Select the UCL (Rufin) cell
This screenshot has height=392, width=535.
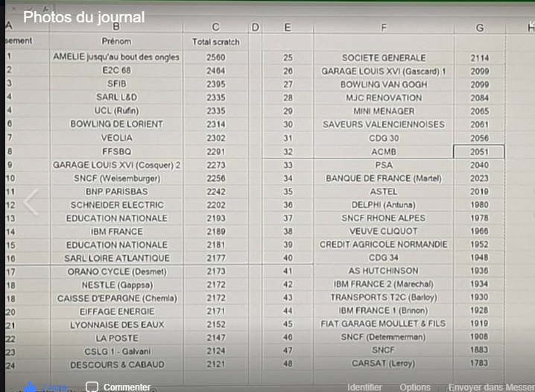[116, 110]
